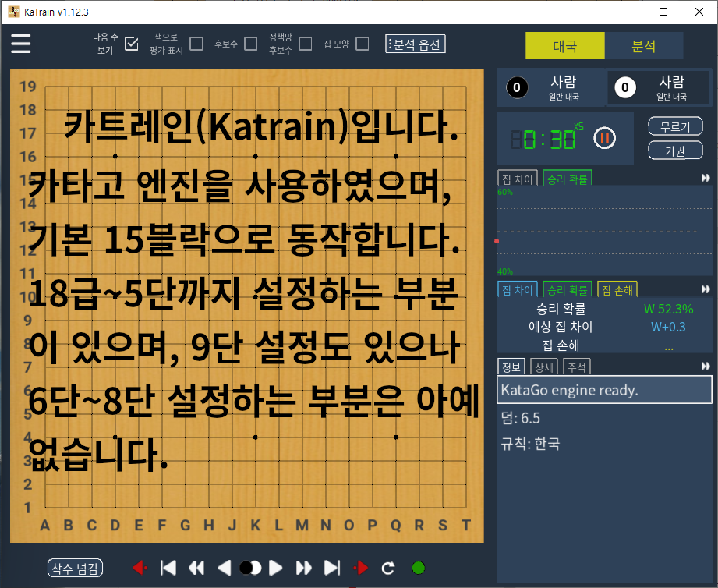Toggle the 다음 수 보기 checkbox
718x588 pixels.
pos(132,44)
